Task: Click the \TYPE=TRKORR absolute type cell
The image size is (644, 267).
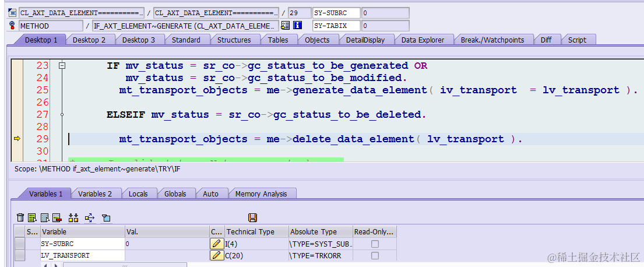Action: [x=321, y=255]
